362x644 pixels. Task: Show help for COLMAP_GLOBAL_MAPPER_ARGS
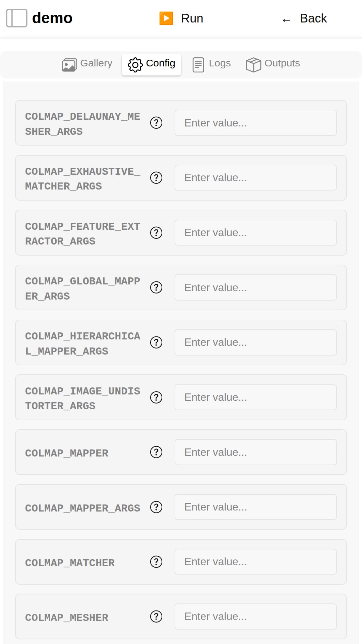pyautogui.click(x=156, y=287)
